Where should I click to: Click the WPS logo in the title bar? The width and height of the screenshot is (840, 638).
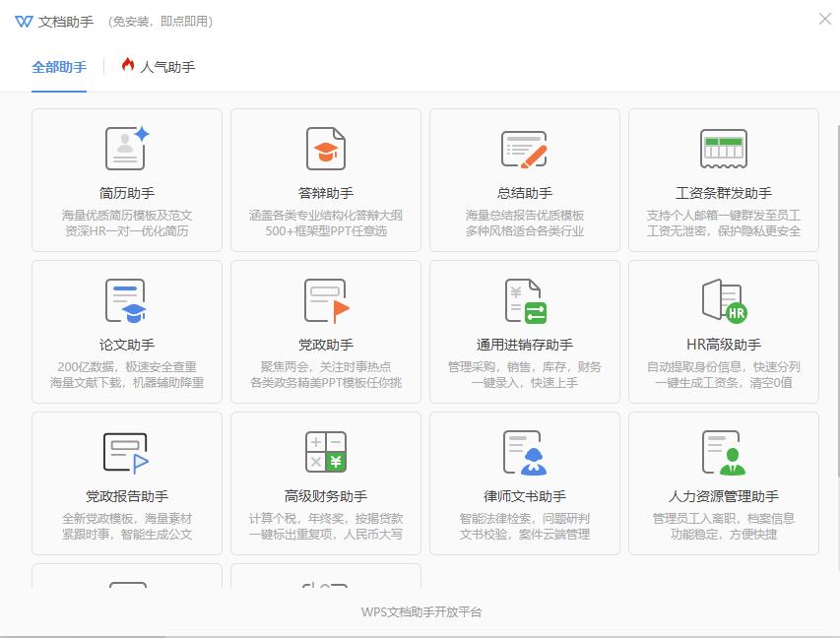coord(25,21)
